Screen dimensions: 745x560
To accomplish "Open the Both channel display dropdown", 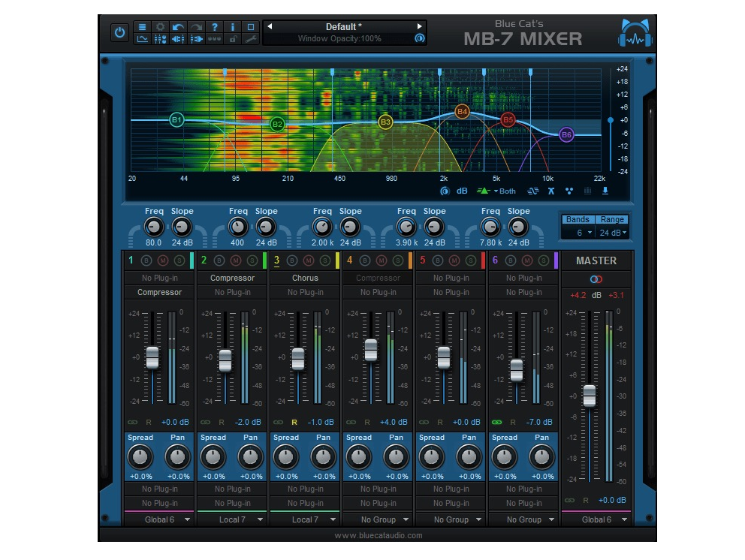I will [505, 191].
